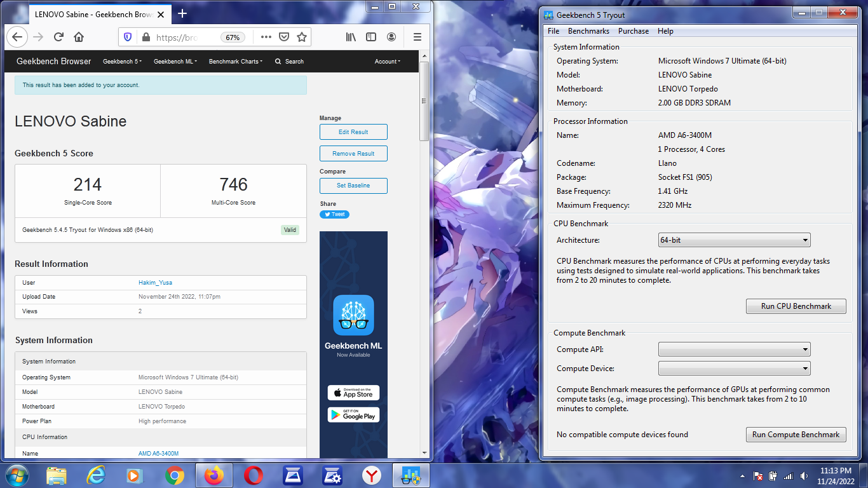
Task: Open the Account dropdown in navbar
Action: pos(388,62)
